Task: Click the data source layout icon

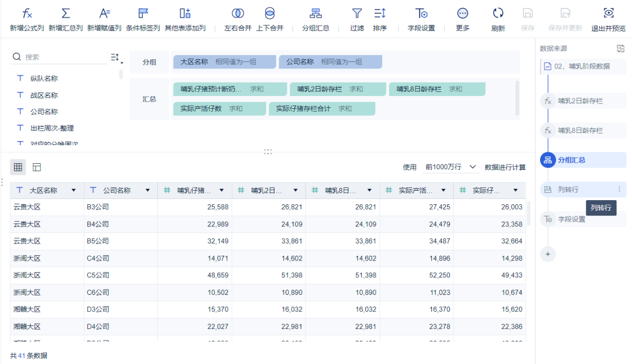Action: point(620,49)
